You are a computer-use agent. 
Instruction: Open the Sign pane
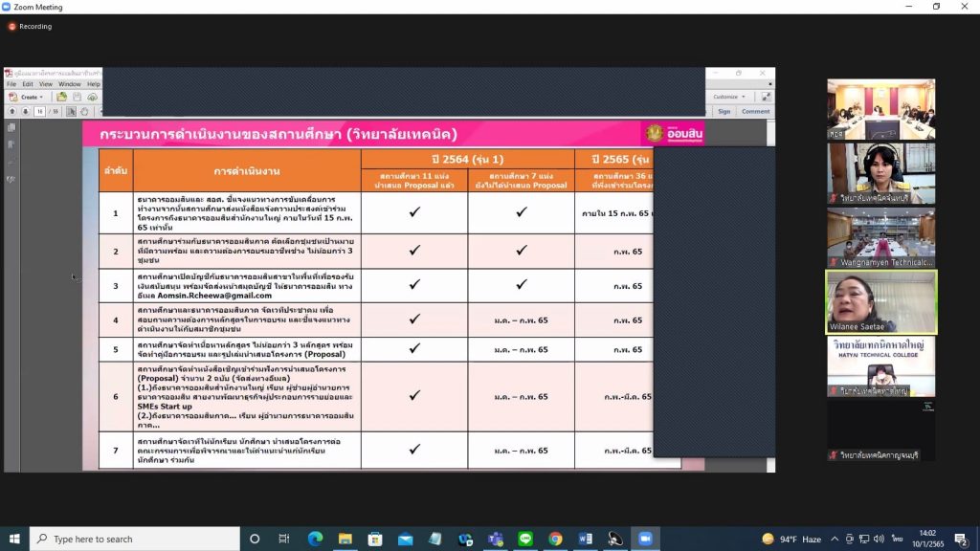click(x=724, y=111)
